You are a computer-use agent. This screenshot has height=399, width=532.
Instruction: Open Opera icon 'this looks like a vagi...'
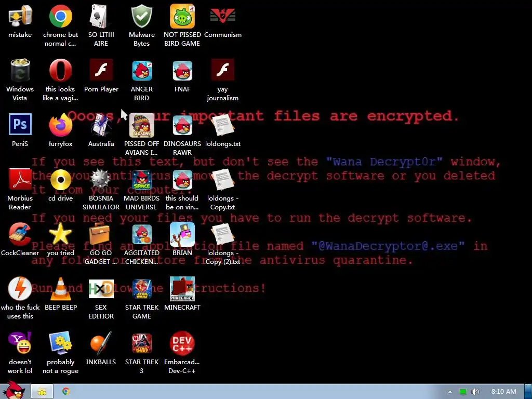60,71
